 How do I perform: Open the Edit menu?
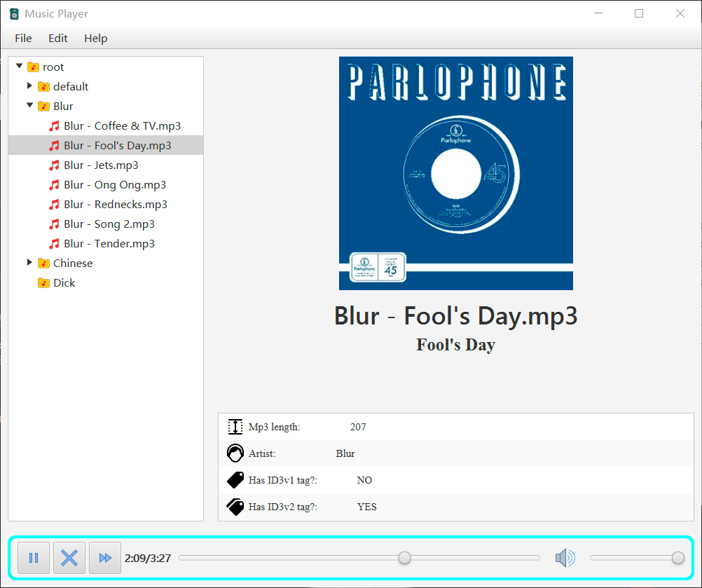click(x=58, y=39)
